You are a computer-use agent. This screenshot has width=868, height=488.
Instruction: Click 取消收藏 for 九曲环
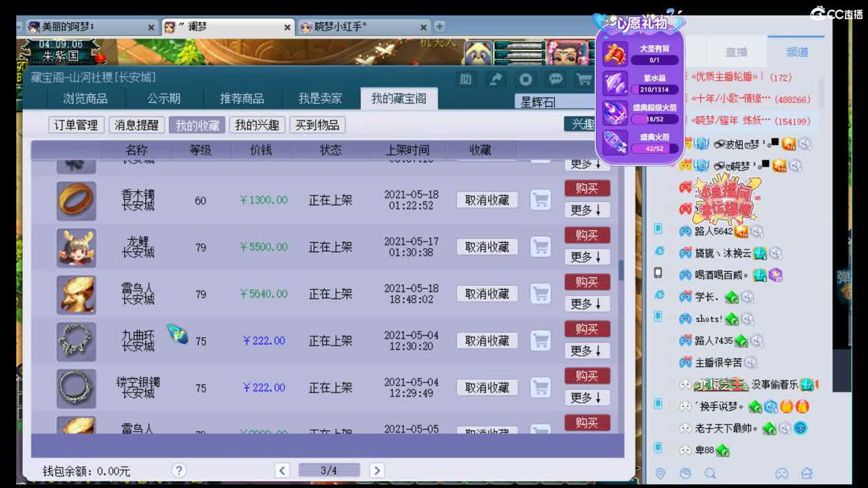tap(487, 340)
